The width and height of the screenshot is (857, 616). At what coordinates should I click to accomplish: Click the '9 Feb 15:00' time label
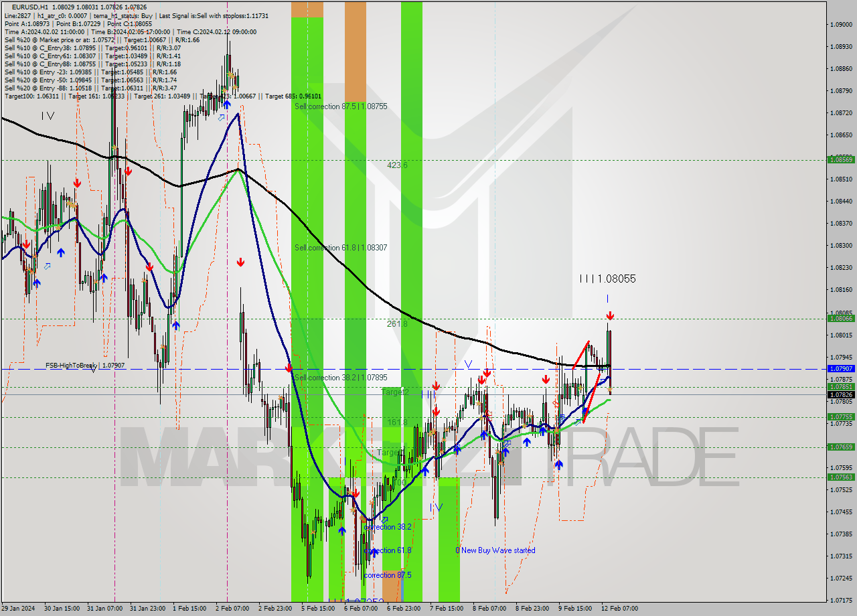(x=574, y=609)
